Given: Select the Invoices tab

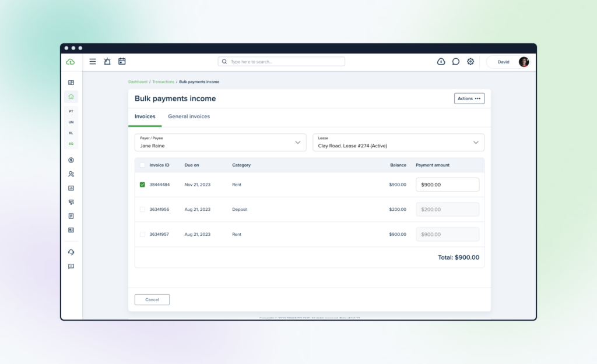Looking at the screenshot, I should pos(145,116).
